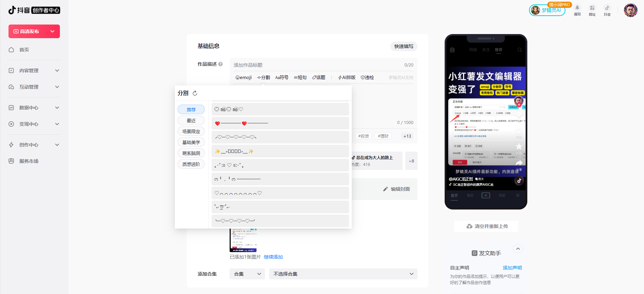644x294 pixels.
Task: Click the +13 more hashtags button
Action: pos(407,136)
